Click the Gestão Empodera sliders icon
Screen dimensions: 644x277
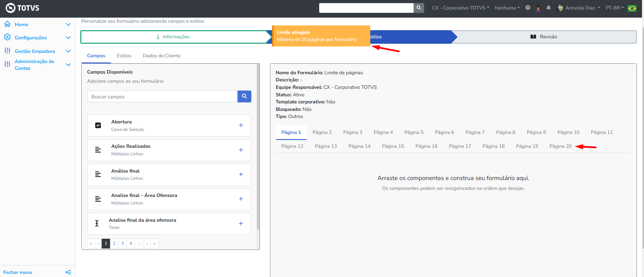[x=7, y=51]
